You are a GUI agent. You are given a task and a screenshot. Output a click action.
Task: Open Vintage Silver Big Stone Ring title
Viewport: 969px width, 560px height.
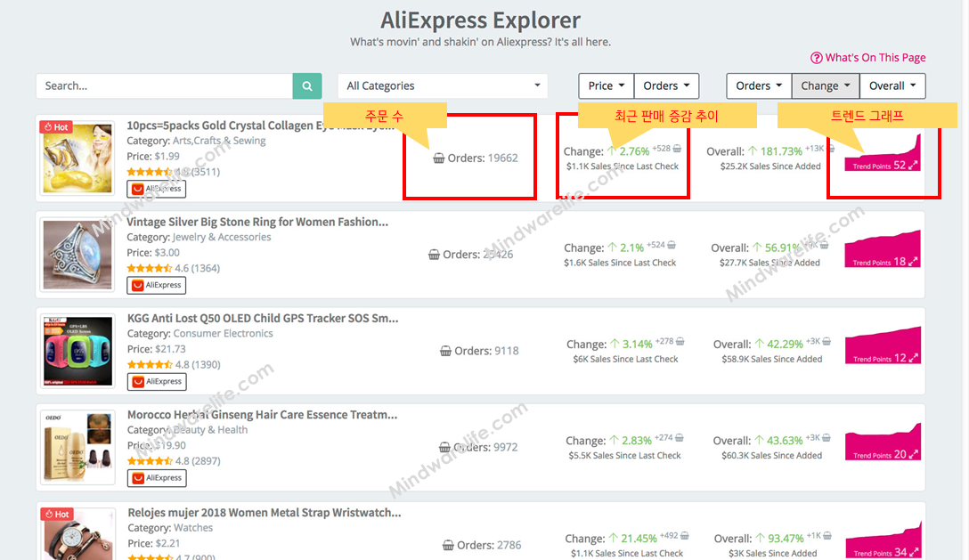pos(257,222)
